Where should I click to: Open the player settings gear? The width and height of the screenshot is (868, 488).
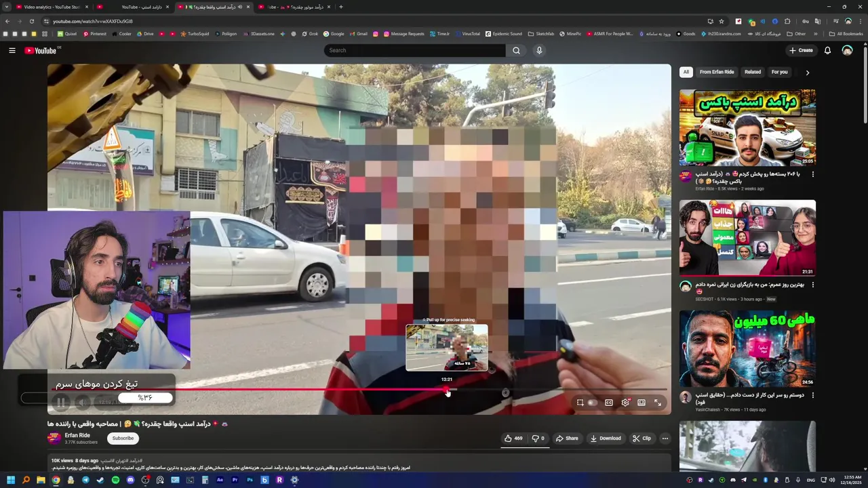(x=625, y=403)
